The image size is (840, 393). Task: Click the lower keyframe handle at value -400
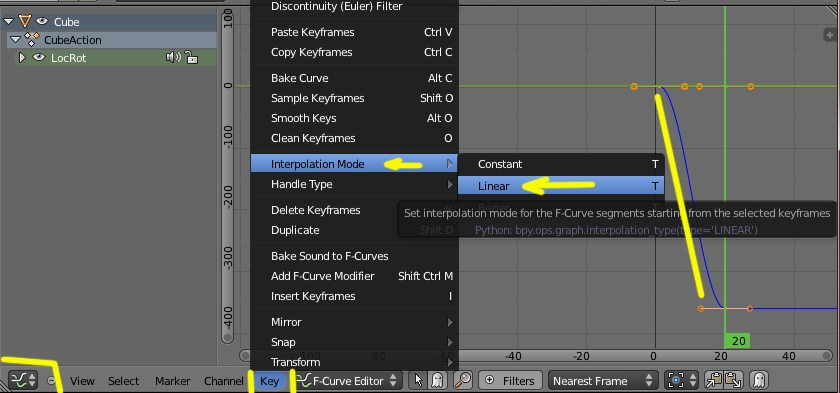[701, 308]
